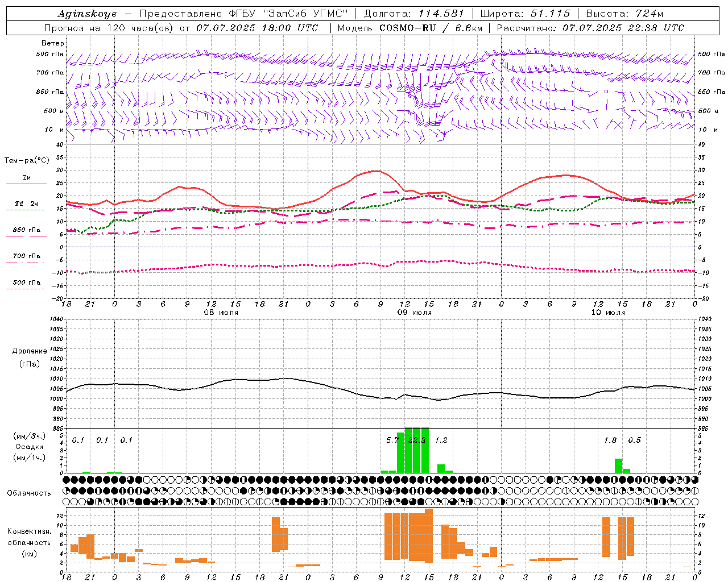
Task: Click the 1.8 precipitation value
Action: [x=610, y=440]
